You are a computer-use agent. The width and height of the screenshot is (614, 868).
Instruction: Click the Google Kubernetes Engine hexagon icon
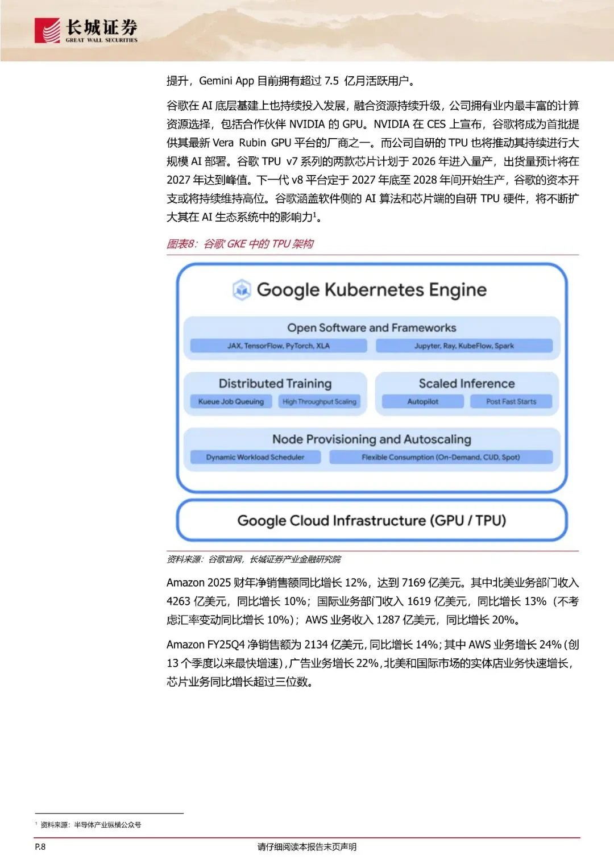[x=242, y=290]
